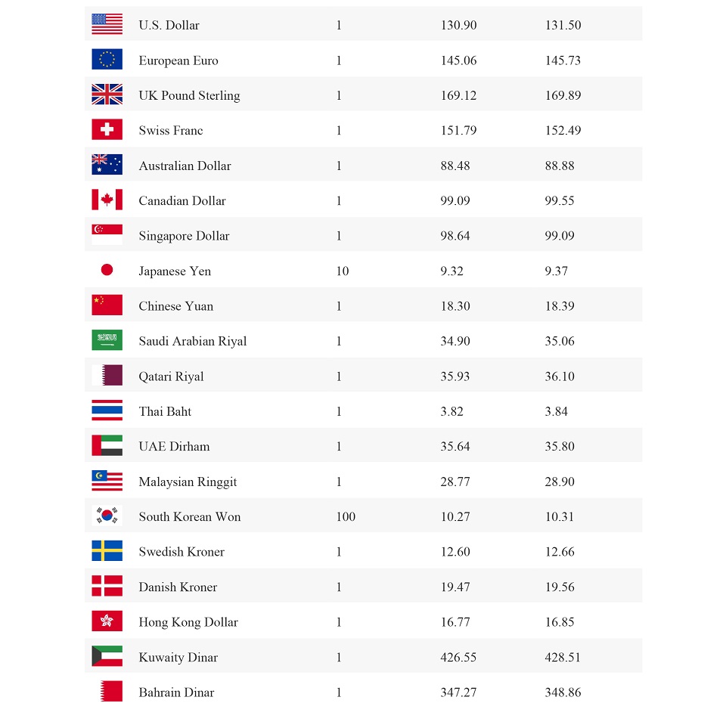Select the Bahrain Dinar buying rate 347.27

click(458, 692)
